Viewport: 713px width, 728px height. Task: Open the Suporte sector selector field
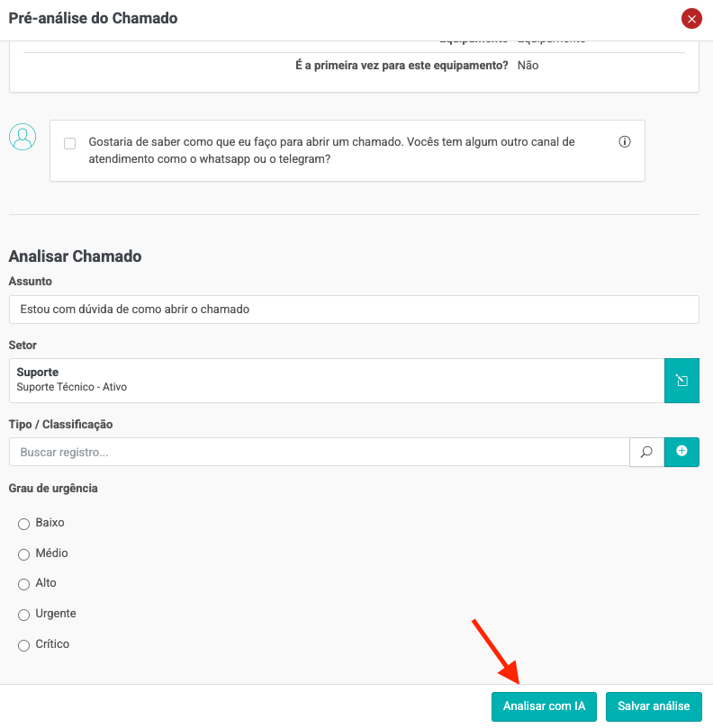pyautogui.click(x=336, y=381)
